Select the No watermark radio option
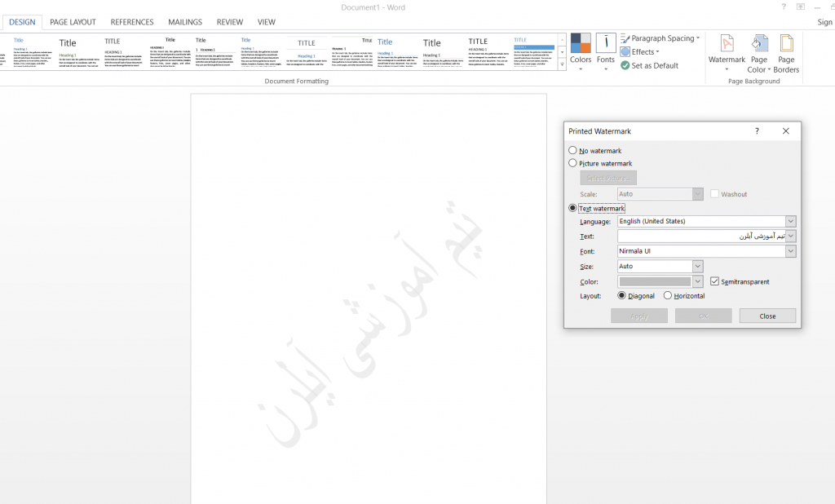The width and height of the screenshot is (835, 504). [572, 151]
